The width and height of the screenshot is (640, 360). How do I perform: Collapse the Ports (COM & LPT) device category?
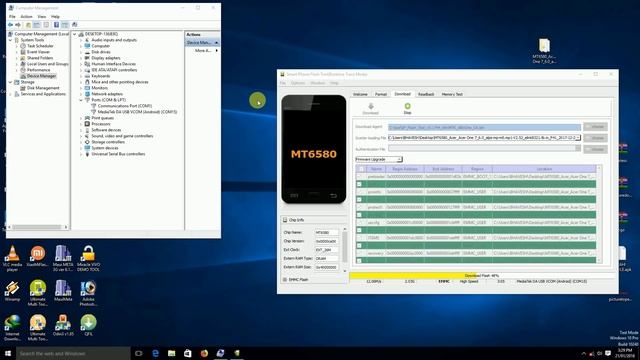tap(81, 100)
